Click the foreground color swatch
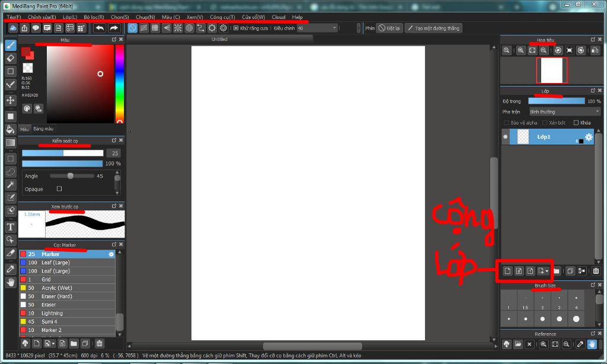This screenshot has width=607, height=364. pos(26,52)
